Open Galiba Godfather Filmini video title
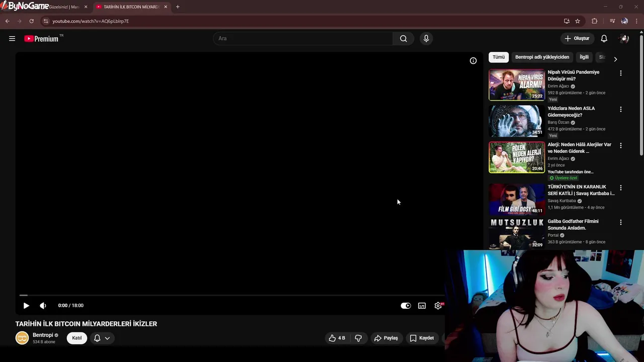This screenshot has width=644, height=362. pyautogui.click(x=573, y=225)
